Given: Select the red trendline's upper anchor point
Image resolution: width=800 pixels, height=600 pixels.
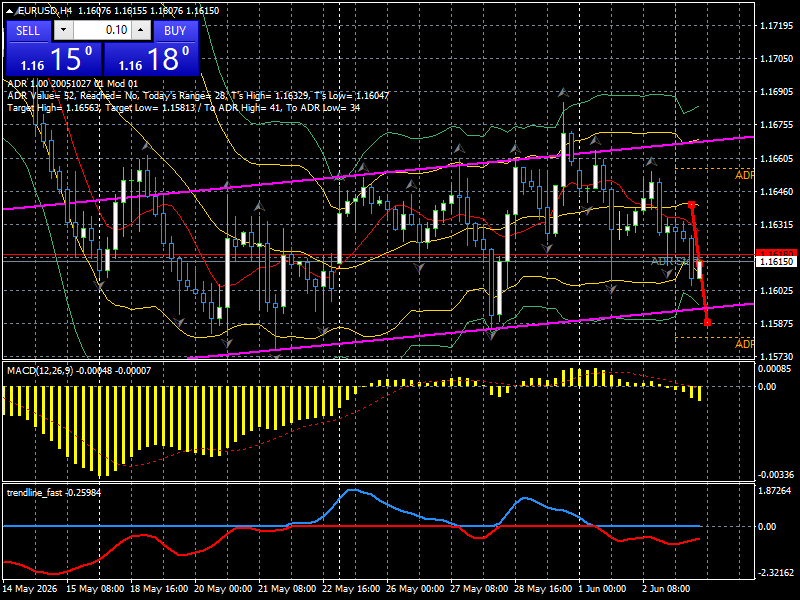Looking at the screenshot, I should [x=691, y=205].
